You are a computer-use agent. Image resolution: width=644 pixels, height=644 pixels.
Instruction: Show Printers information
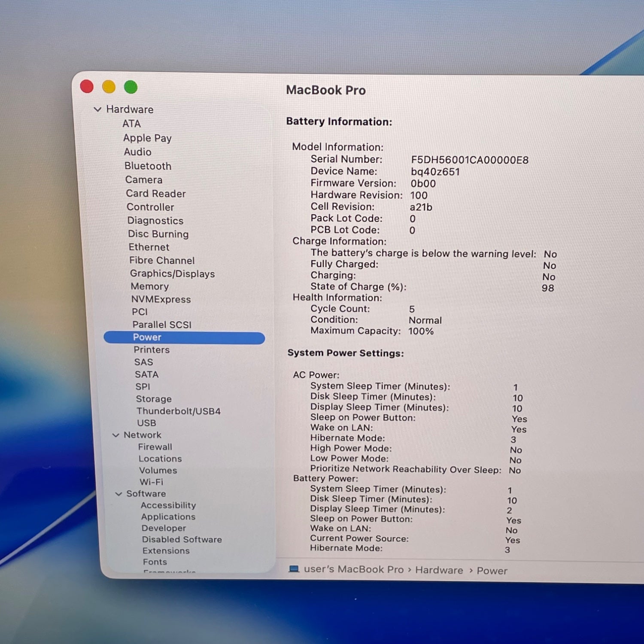coord(152,350)
